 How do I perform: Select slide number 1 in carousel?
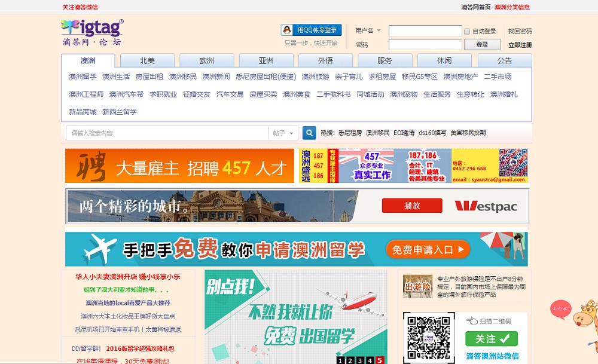340,360
